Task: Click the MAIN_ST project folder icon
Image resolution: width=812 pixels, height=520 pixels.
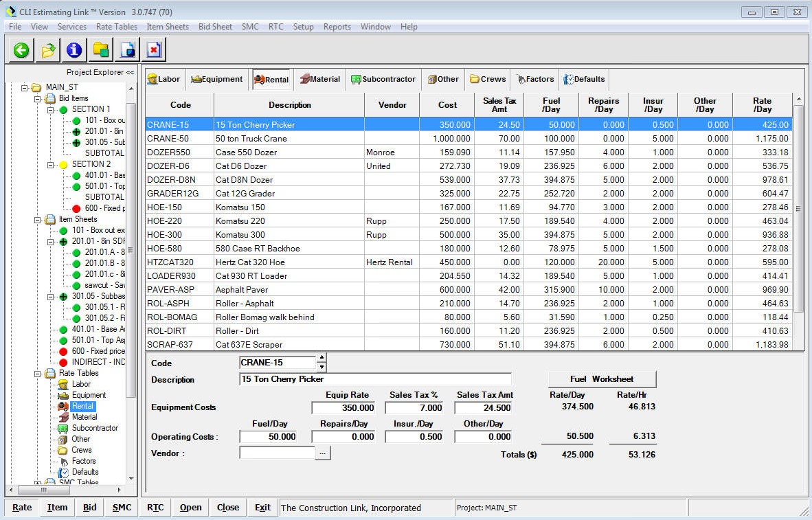Action: (x=36, y=87)
